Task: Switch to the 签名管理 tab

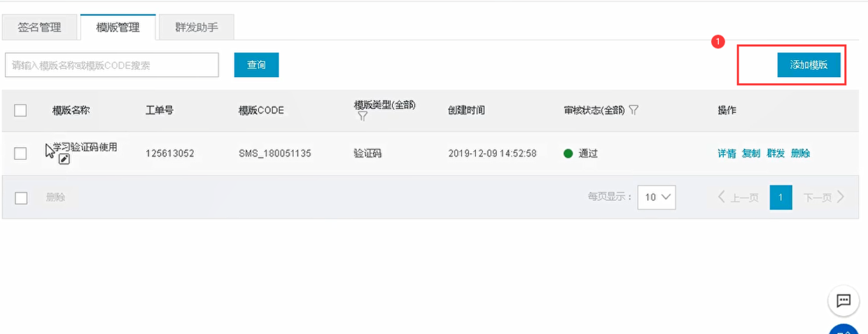Action: pos(39,27)
